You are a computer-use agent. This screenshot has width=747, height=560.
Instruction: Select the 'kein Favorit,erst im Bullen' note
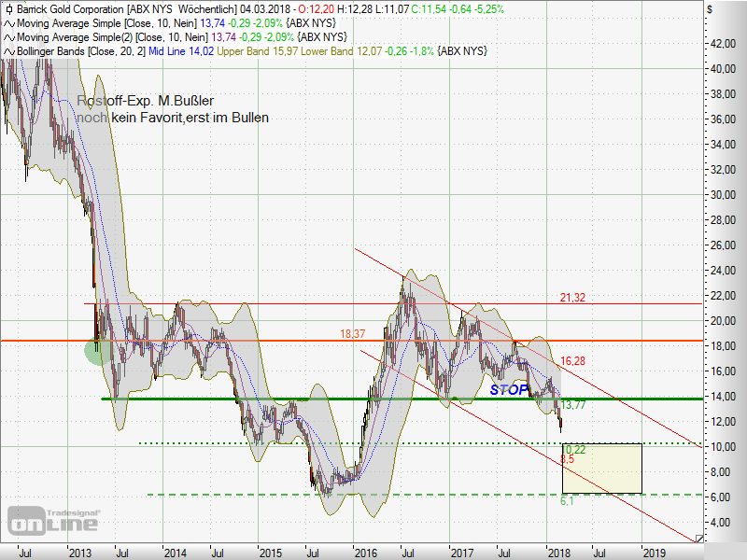(190, 118)
